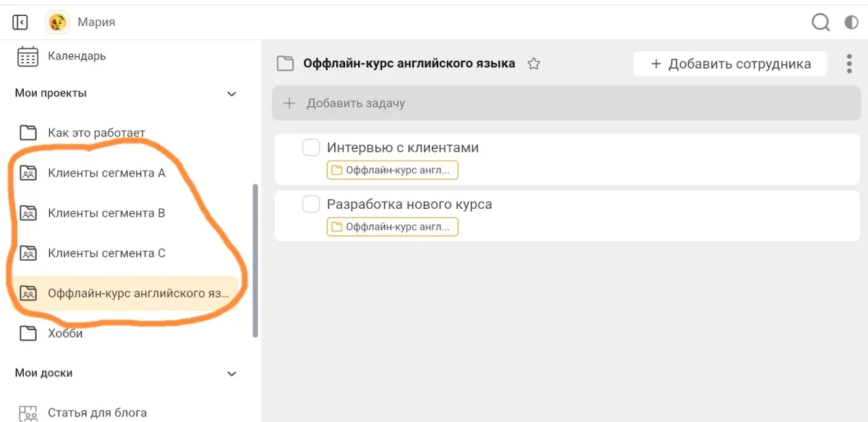Open the three-dot project options menu
The image size is (868, 422).
tap(849, 64)
